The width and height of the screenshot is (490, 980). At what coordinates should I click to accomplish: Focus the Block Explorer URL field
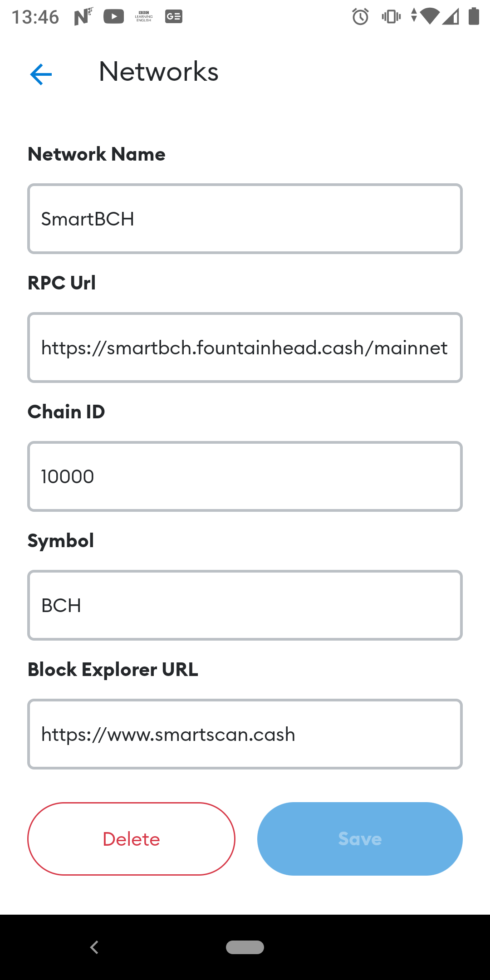(x=245, y=734)
